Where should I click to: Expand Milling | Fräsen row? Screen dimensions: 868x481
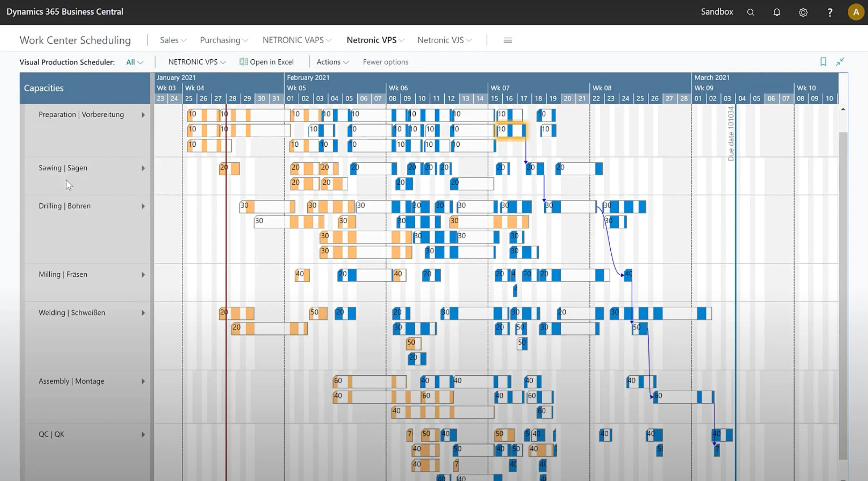143,275
